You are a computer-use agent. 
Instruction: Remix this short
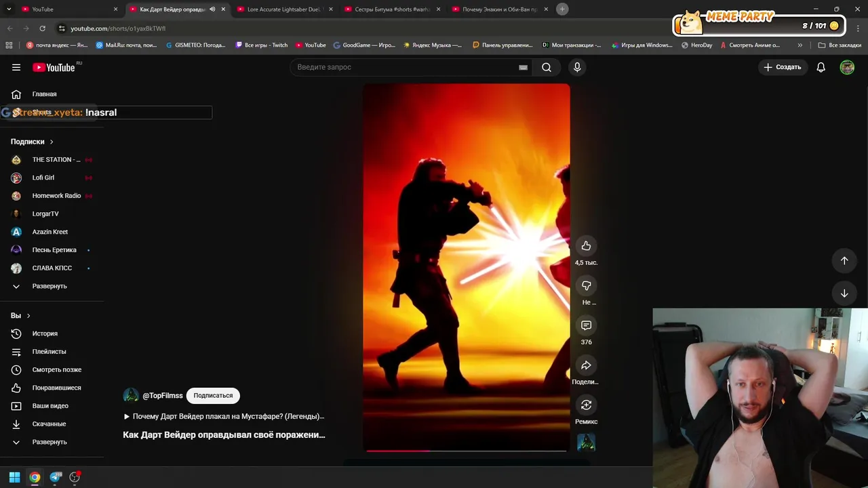click(x=586, y=405)
